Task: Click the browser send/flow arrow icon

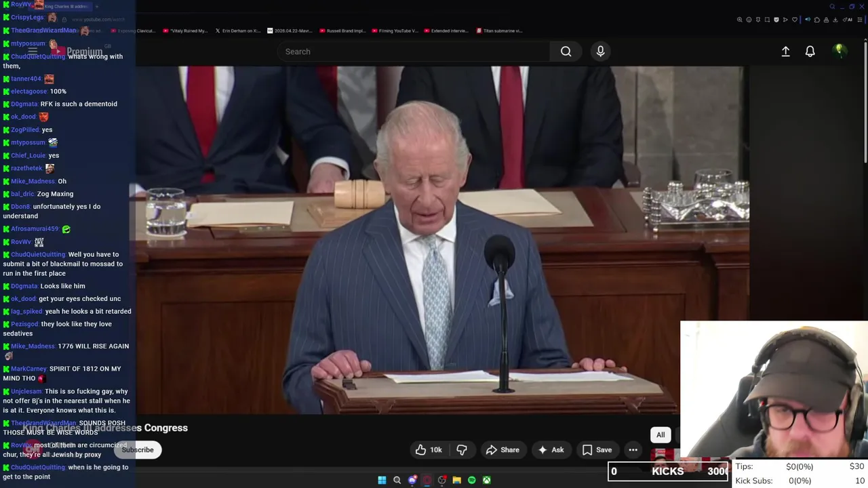Action: (x=785, y=20)
